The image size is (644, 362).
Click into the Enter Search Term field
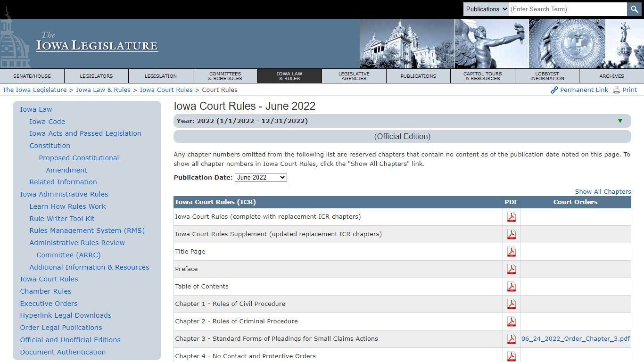coord(568,9)
